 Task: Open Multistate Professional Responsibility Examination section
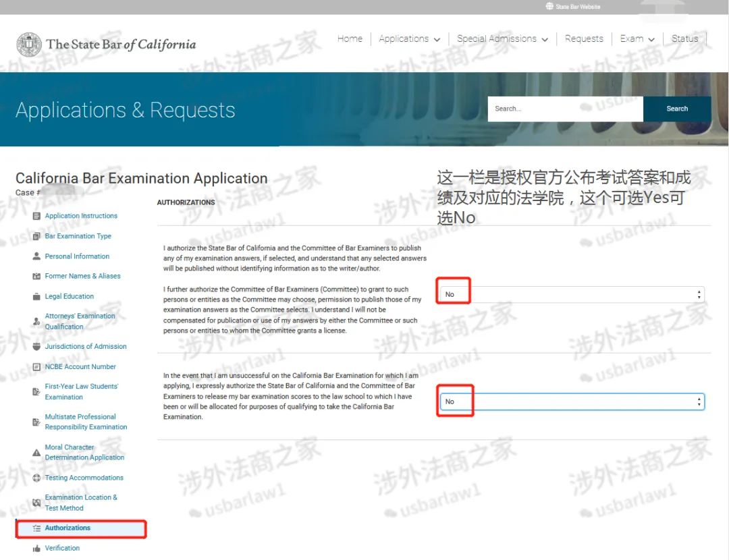coord(86,422)
